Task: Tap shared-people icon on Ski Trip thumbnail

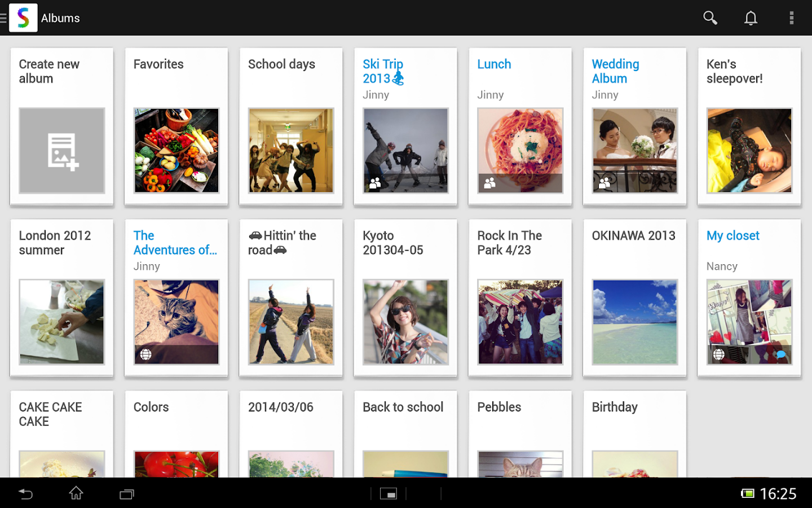Action: click(x=375, y=183)
